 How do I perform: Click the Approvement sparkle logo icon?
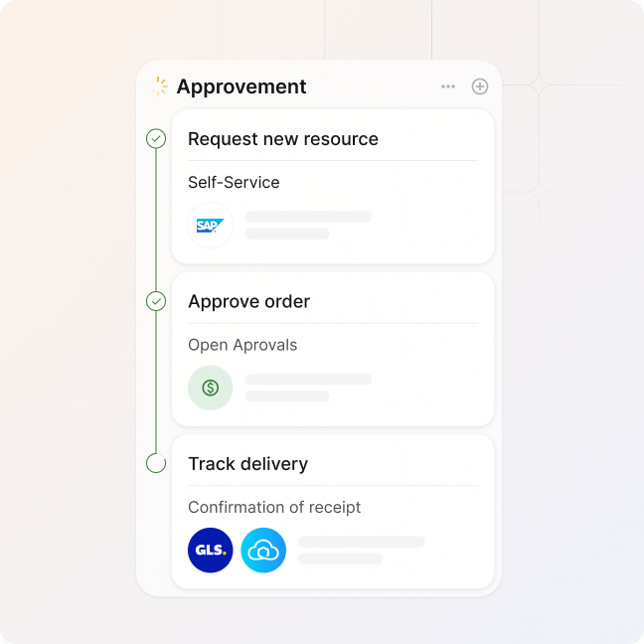tap(159, 86)
